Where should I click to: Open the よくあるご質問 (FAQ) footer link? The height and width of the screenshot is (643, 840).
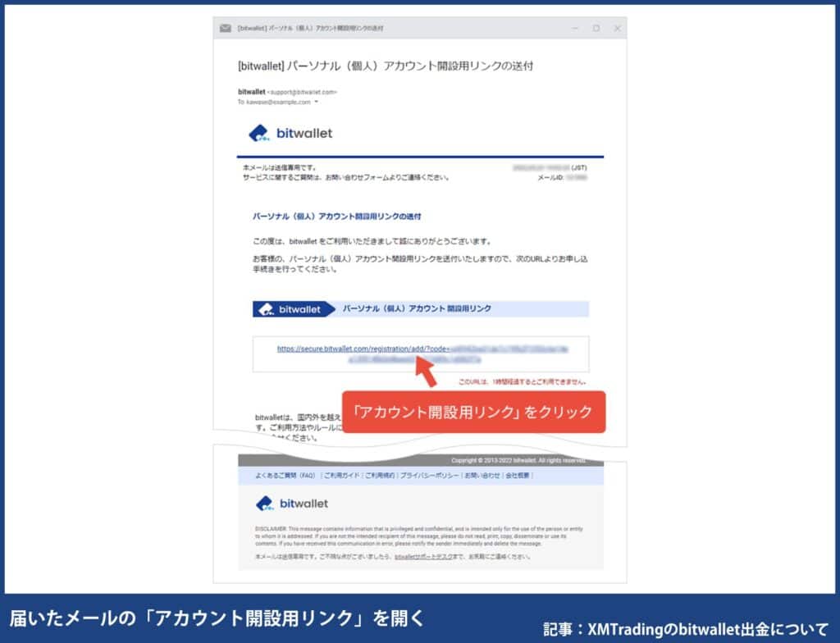(285, 476)
